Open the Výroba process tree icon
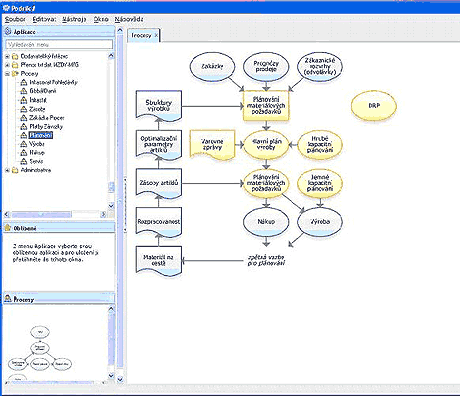This screenshot has height=396, width=460. coord(23,144)
